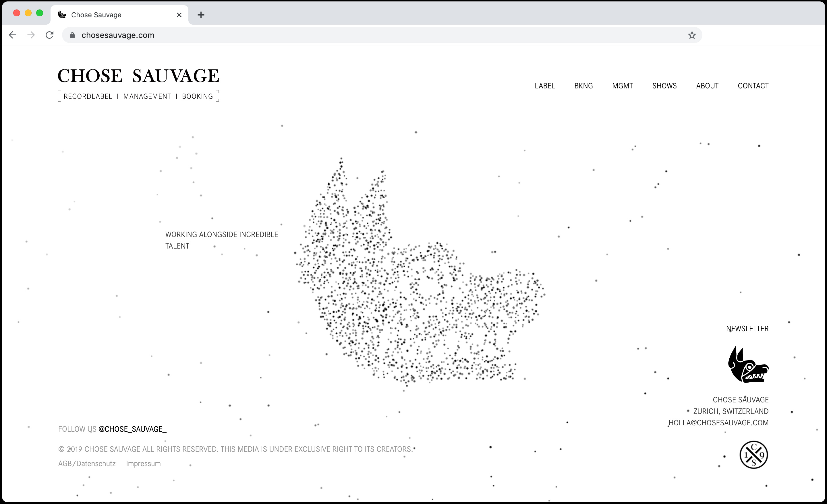Image resolution: width=827 pixels, height=504 pixels.
Task: Close the Chose Sauvage tab
Action: coord(179,15)
